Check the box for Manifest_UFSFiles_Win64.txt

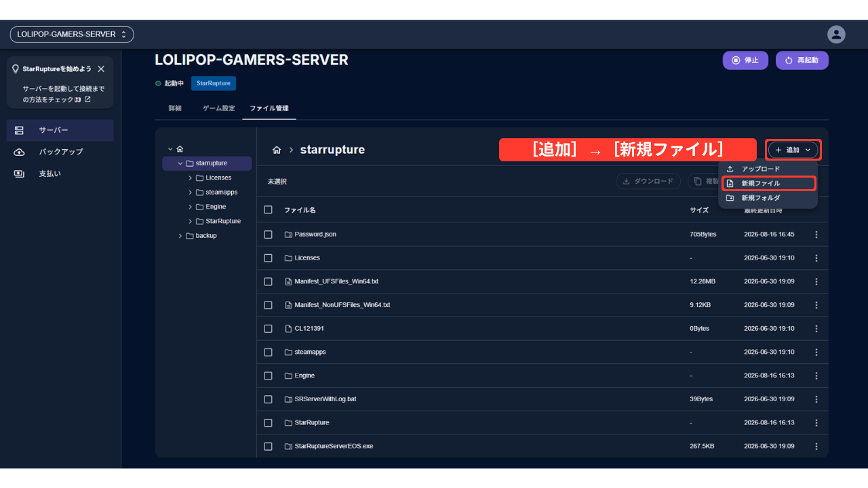(268, 281)
